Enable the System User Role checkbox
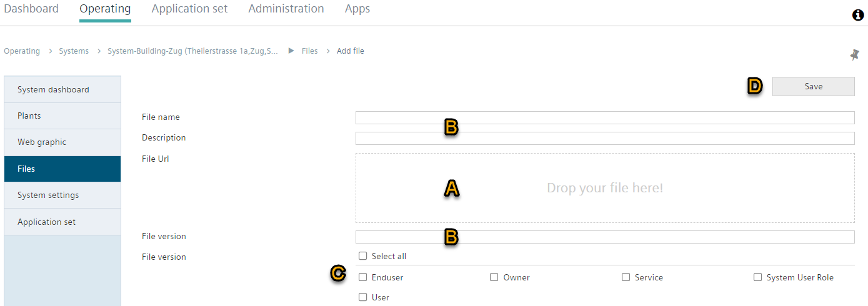 click(758, 277)
